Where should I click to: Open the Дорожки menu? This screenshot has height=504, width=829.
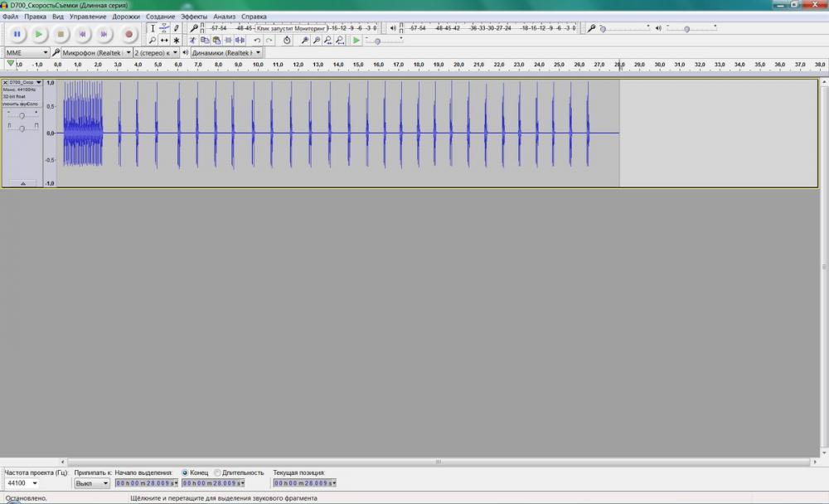[126, 17]
